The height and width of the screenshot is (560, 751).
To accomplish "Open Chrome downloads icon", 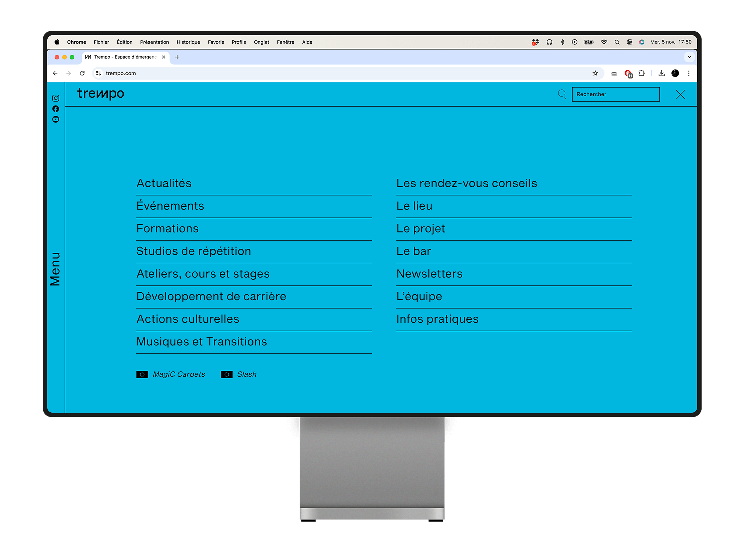I will [x=662, y=73].
